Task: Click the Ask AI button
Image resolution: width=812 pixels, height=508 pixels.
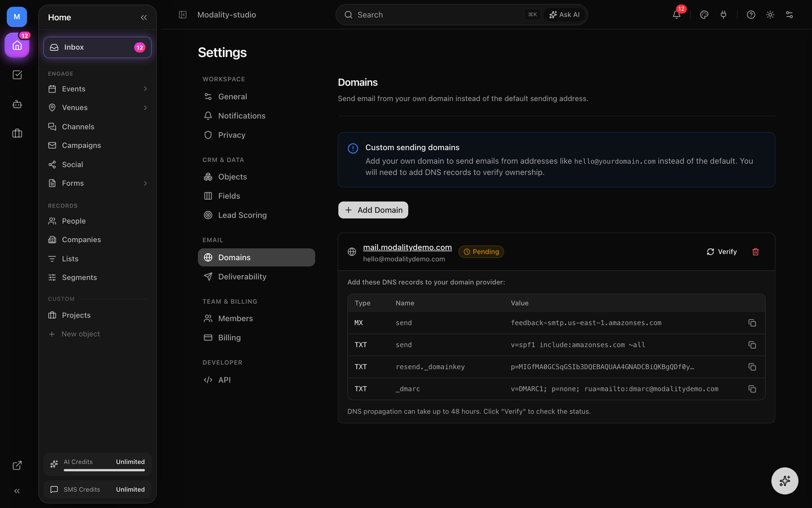Action: pos(564,15)
